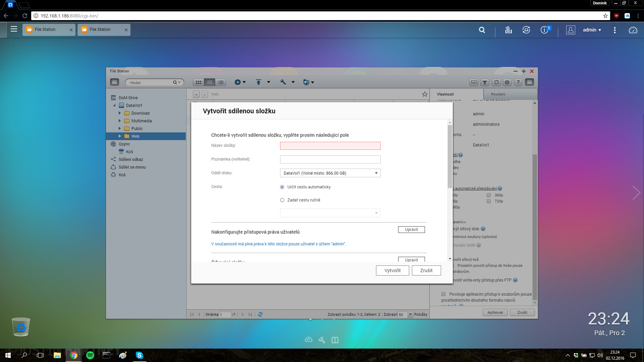Screen dimensions: 644x362
Task: Click the Vytvořit button
Action: (x=392, y=270)
